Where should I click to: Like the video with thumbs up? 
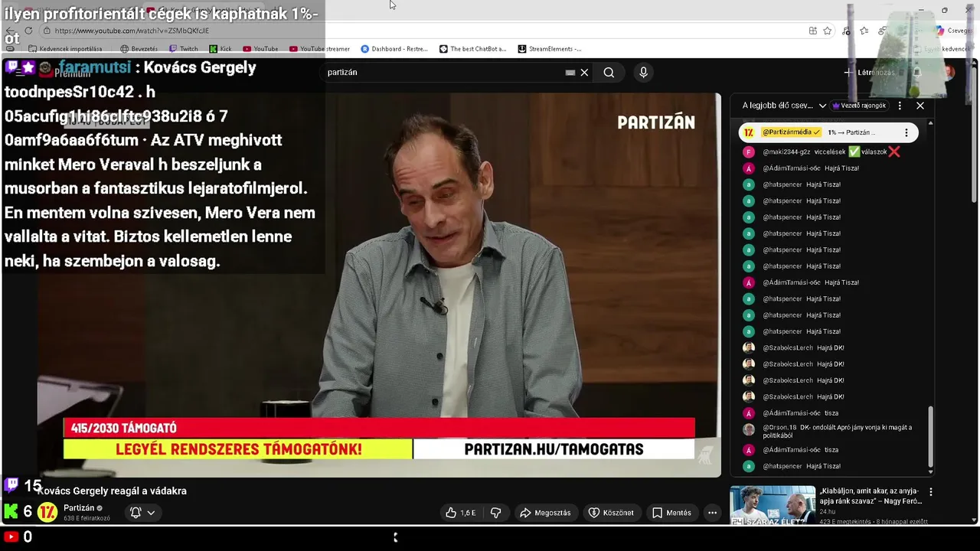pyautogui.click(x=461, y=513)
